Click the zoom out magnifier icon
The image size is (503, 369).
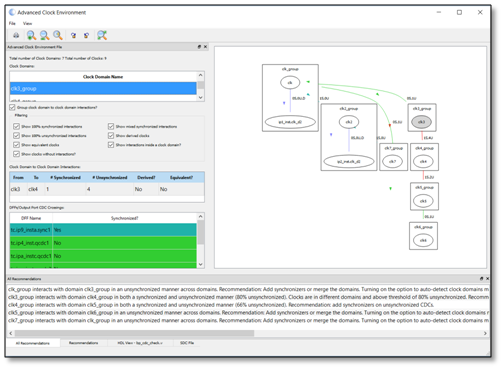(44, 35)
